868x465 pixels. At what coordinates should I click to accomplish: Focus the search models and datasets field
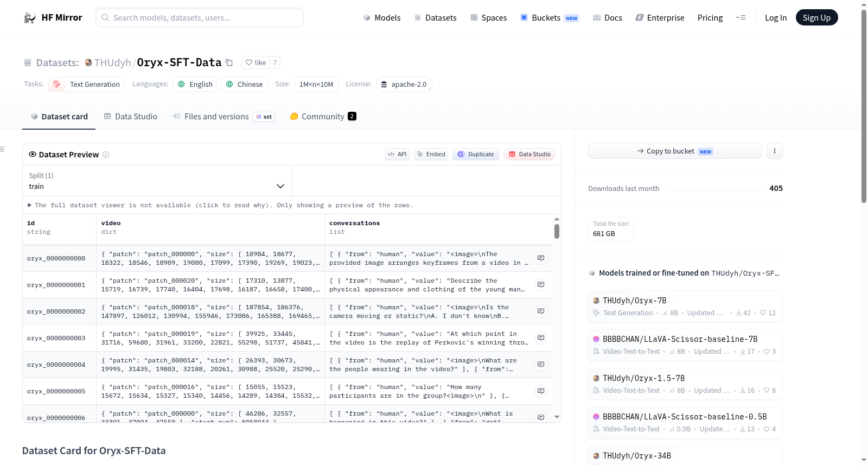click(200, 17)
